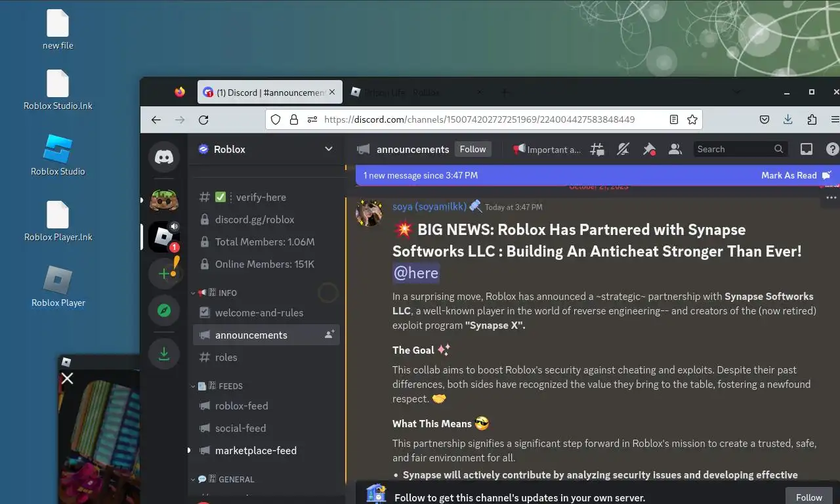Viewport: 840px width, 504px height.
Task: Show the Member List icon
Action: (675, 150)
